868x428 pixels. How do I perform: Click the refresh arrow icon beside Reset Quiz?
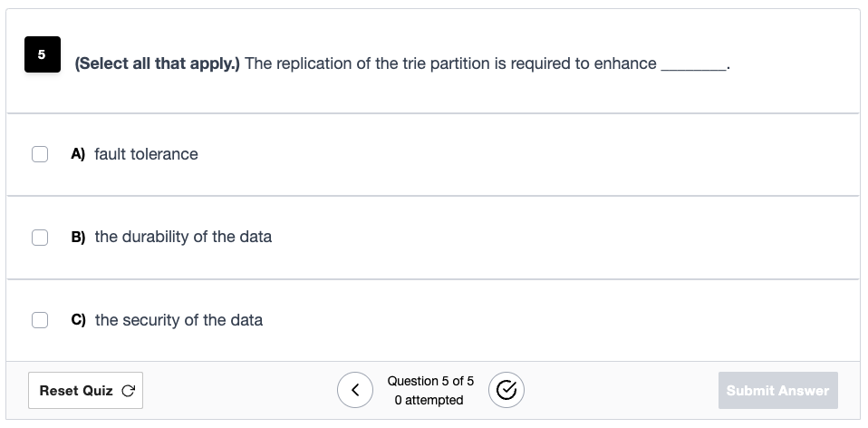(x=128, y=391)
